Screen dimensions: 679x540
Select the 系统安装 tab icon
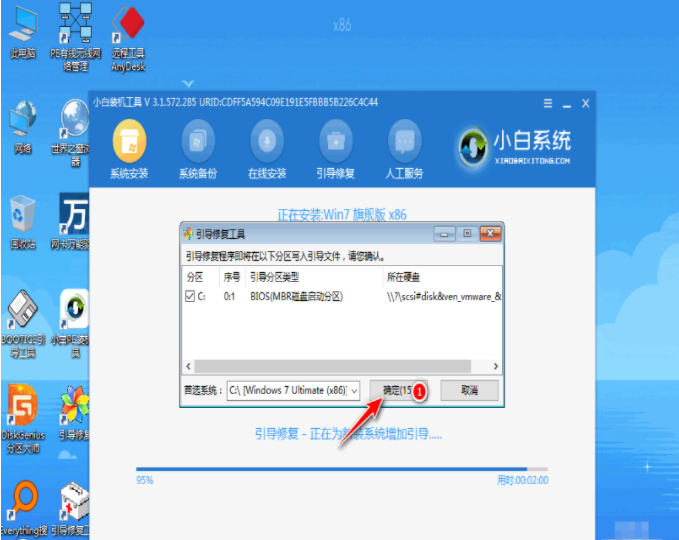pyautogui.click(x=129, y=150)
